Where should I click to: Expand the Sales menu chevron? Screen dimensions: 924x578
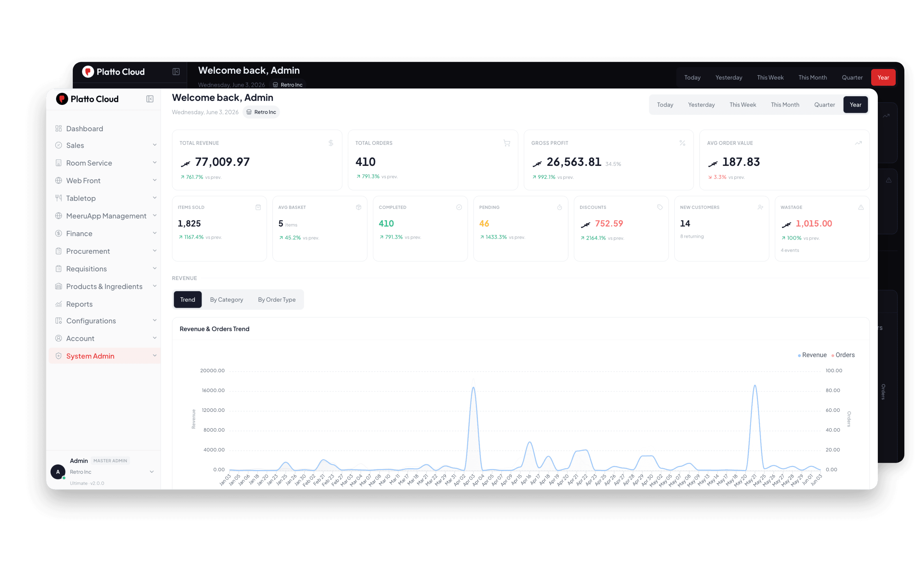(155, 145)
